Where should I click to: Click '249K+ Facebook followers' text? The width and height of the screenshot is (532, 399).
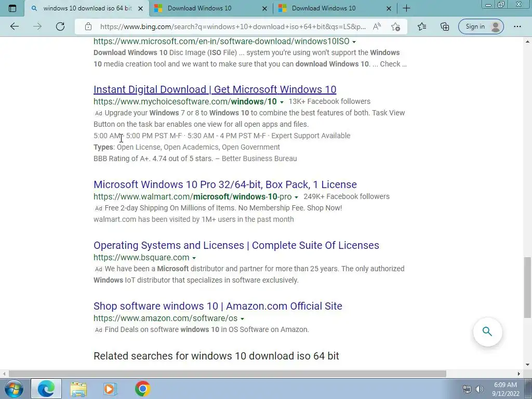(347, 196)
